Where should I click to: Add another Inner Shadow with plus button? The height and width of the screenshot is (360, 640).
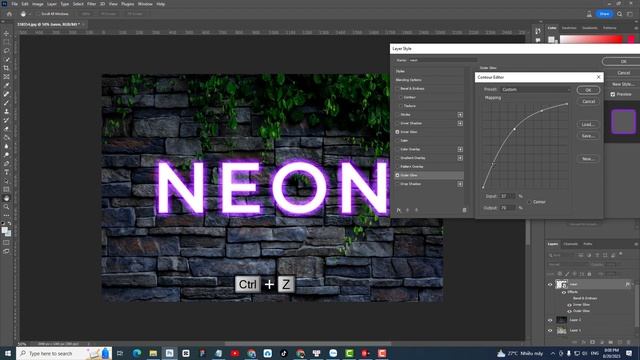[x=460, y=123]
